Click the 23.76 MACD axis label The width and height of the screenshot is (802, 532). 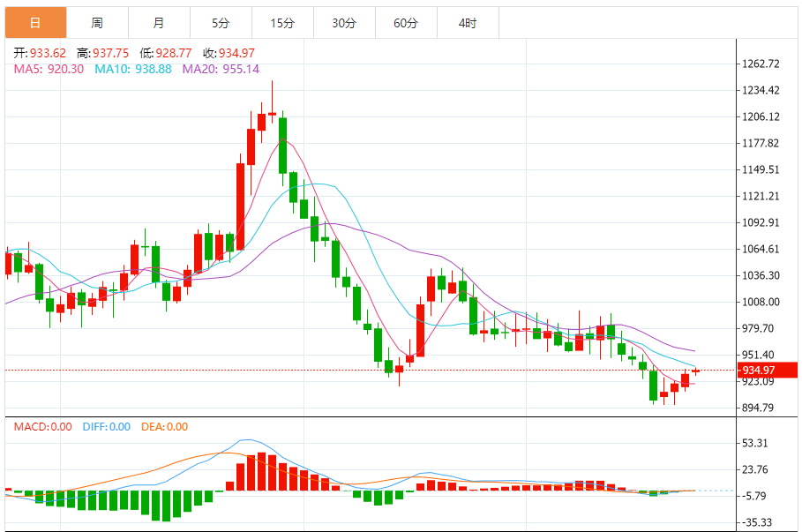click(755, 469)
